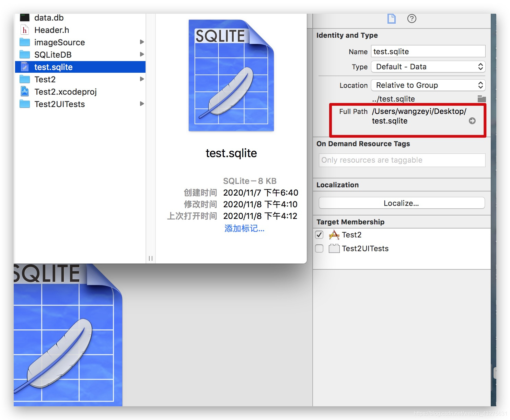Select Test2UITests folder row

tap(80, 104)
